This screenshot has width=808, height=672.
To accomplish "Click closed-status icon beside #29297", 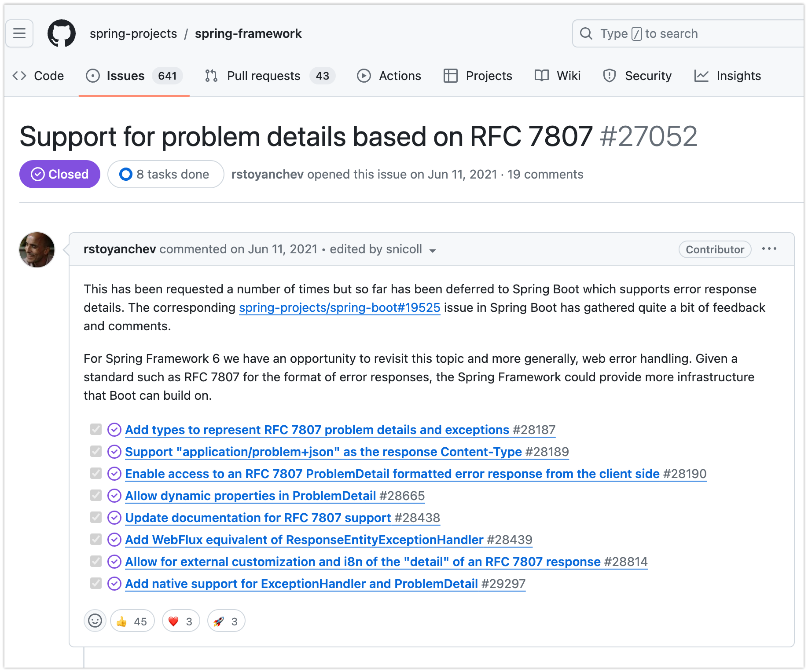I will pyautogui.click(x=114, y=584).
